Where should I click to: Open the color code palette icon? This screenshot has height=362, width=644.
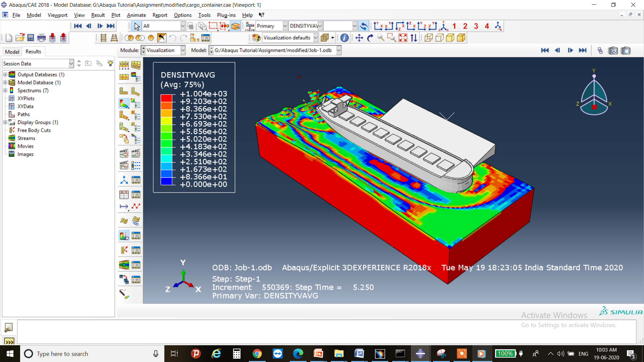pos(256,38)
